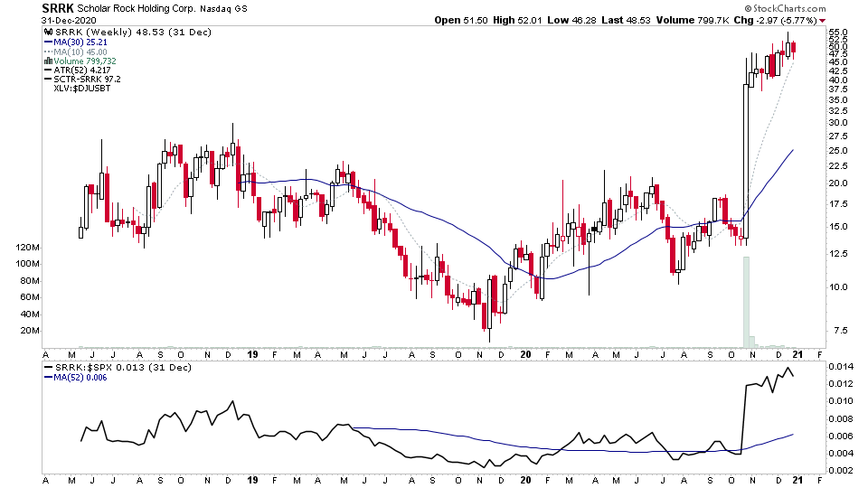Select the 'ATR(52) 4.217' legend entry
Screen dimensions: 868x488
82,70
